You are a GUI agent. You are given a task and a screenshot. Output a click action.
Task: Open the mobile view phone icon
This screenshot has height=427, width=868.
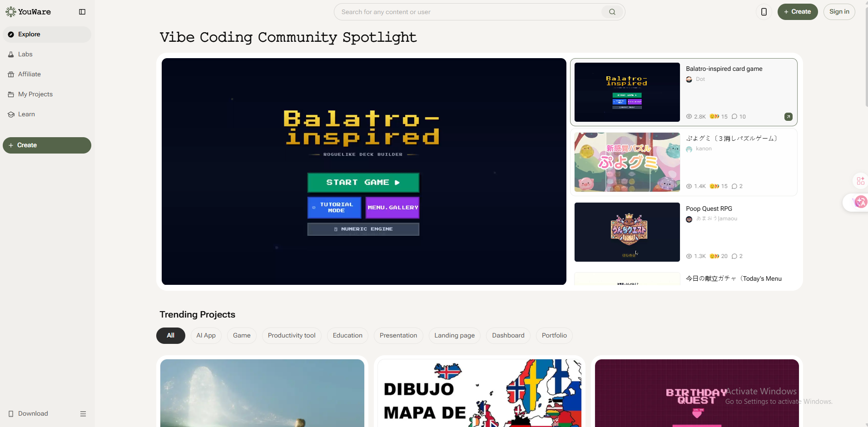(764, 12)
